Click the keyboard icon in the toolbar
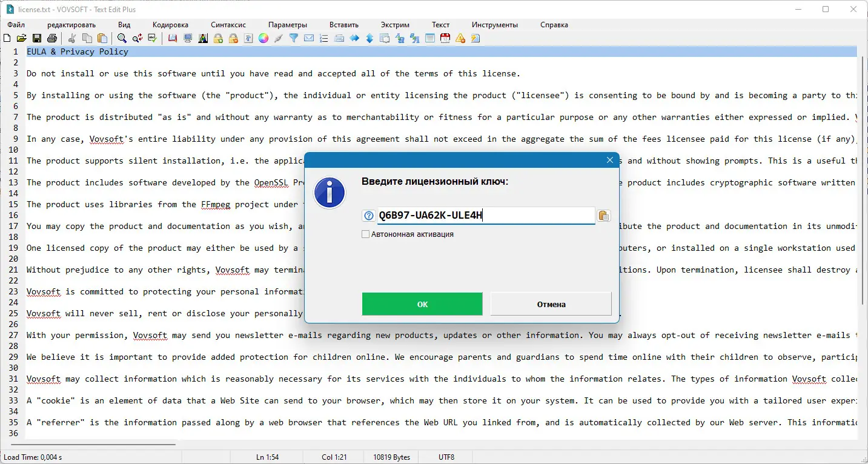868x464 pixels. click(339, 38)
